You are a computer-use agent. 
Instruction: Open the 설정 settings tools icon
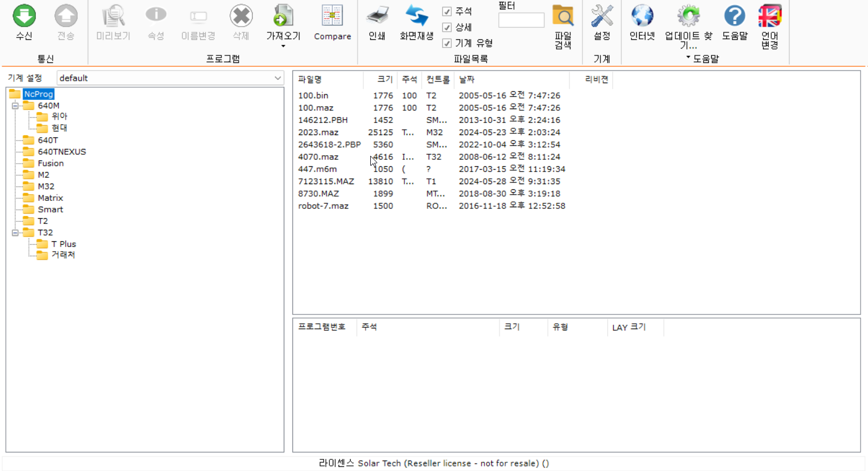pyautogui.click(x=602, y=17)
